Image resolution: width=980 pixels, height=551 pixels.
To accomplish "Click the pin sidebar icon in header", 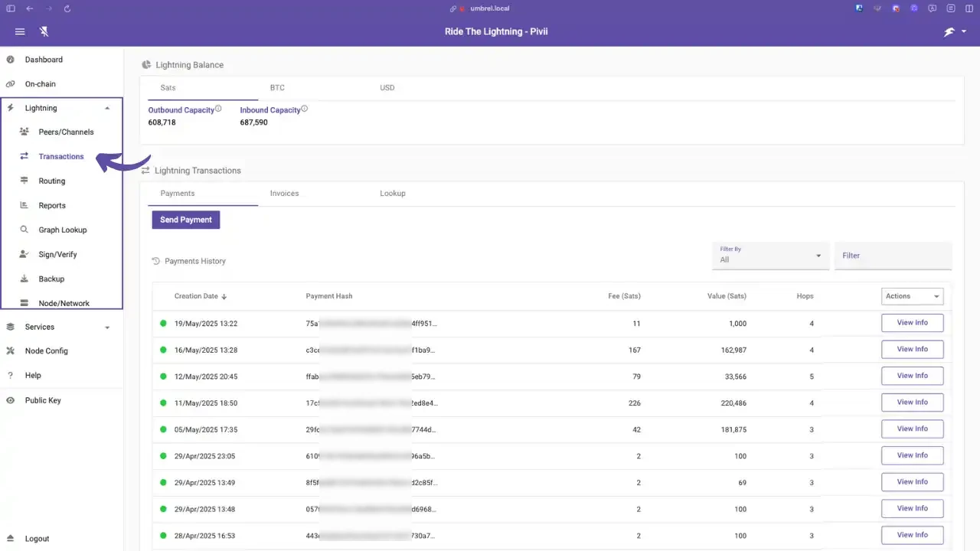I will coord(44,32).
